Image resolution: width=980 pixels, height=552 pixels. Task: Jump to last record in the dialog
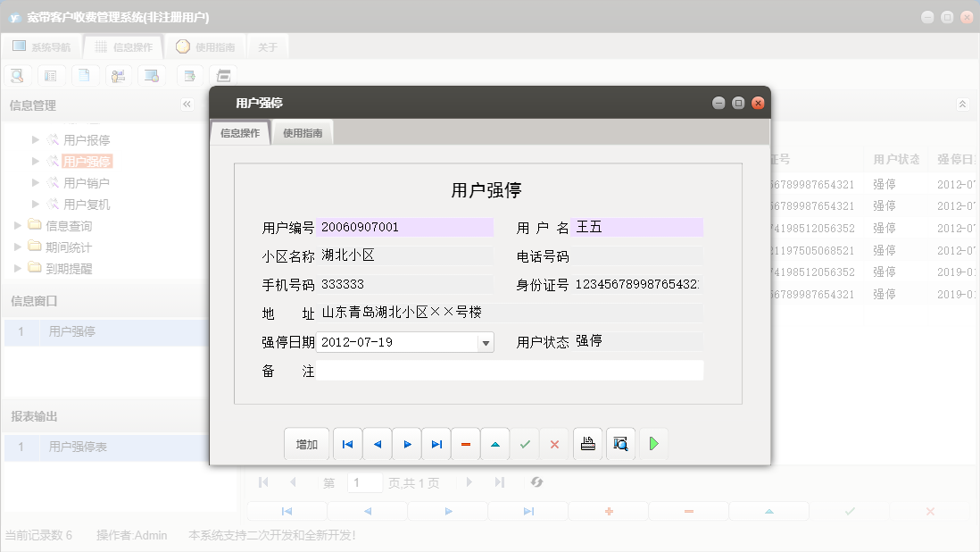pyautogui.click(x=436, y=444)
